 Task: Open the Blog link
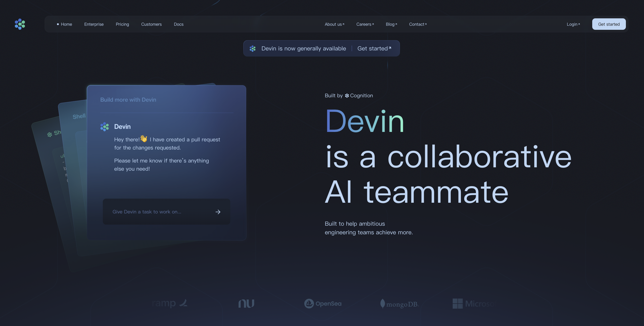(x=391, y=24)
